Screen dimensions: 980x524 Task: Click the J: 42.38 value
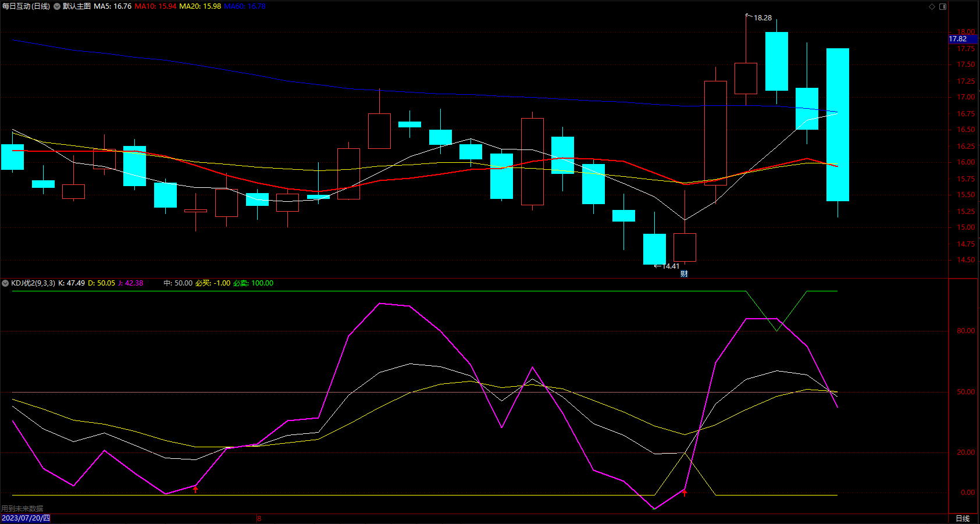coord(131,283)
